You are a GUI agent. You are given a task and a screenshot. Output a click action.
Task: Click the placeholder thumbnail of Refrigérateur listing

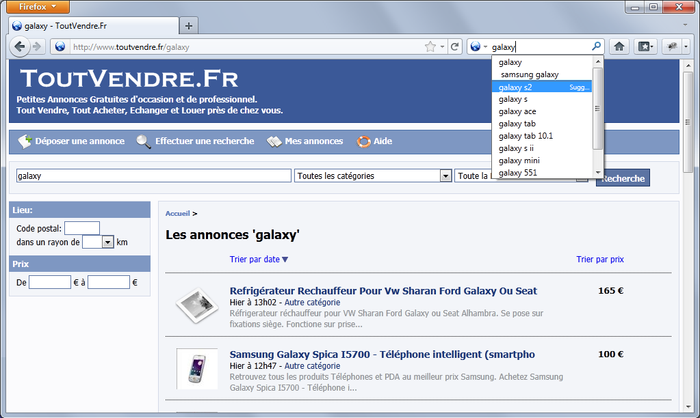coord(197,305)
